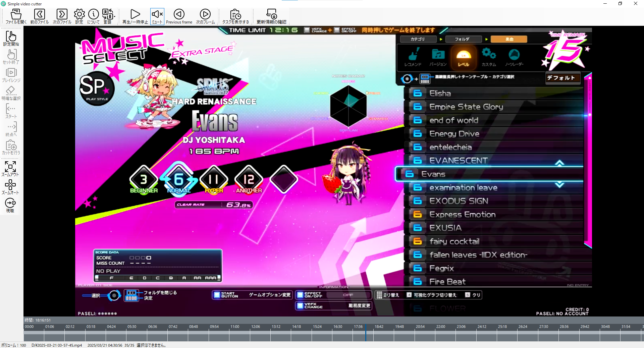Viewport: 644px width, 348px height.
Task: Click 設定開始 set start tool
Action: [11, 39]
